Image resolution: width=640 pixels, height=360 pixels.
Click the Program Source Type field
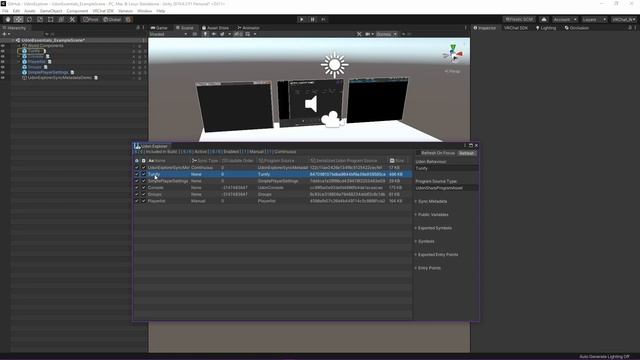[x=446, y=188]
